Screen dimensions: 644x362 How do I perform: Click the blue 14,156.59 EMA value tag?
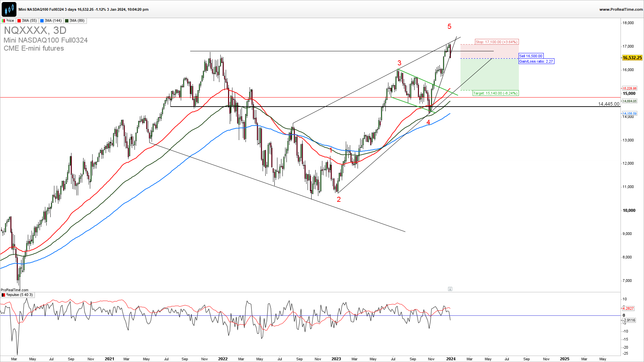(630, 114)
